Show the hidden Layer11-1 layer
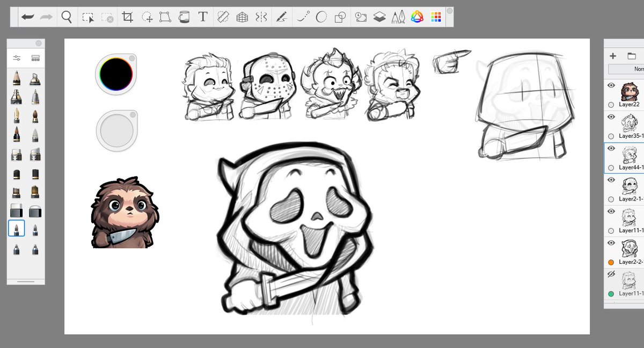Screen dimensions: 644x348 point(611,274)
